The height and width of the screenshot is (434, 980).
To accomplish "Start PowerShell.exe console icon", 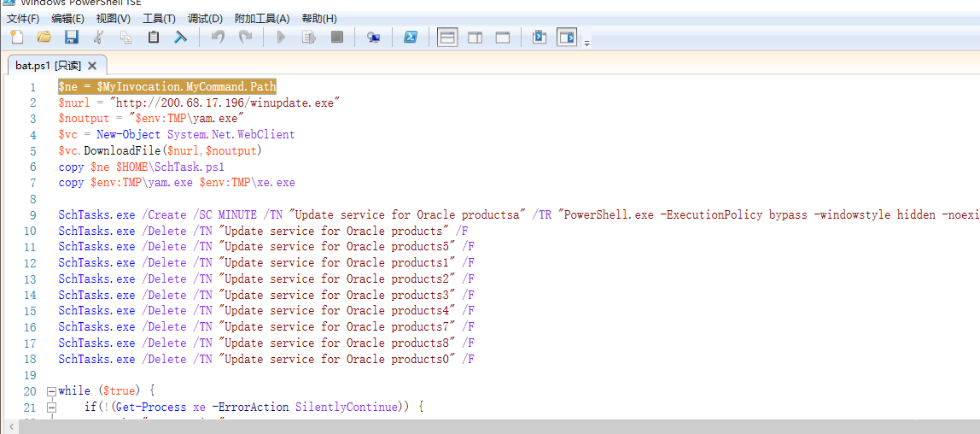I will [x=410, y=38].
